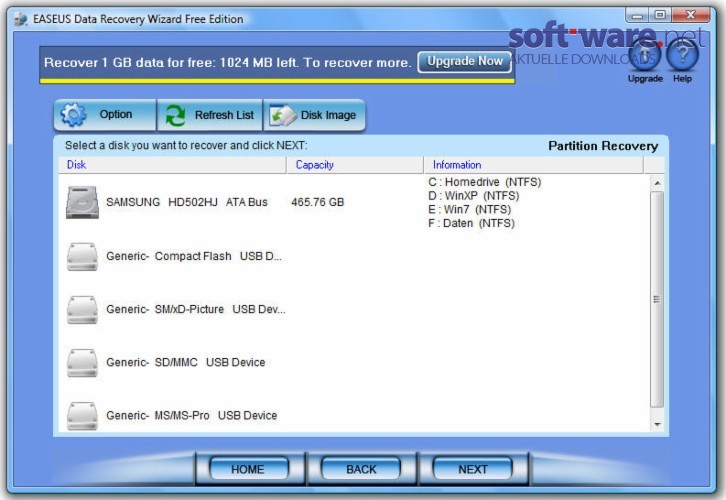Select 'SAMSUNG HD502HJ ATA Bus' row text

pos(187,202)
